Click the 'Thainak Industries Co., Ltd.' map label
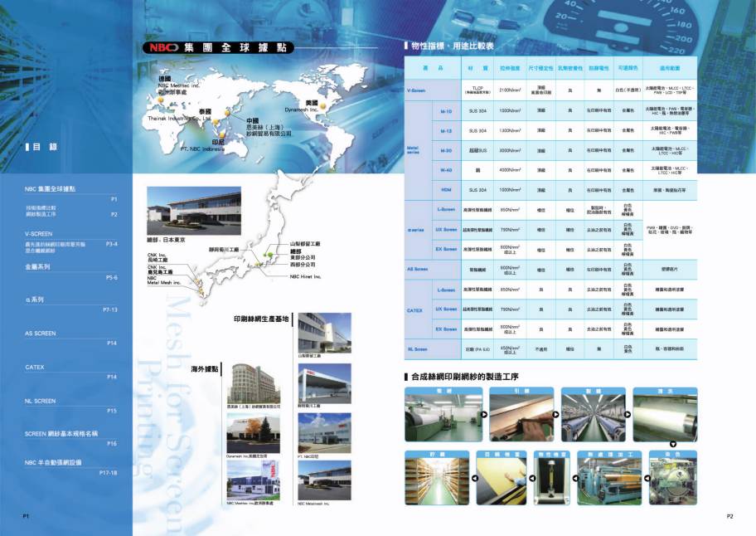Viewport: 756px width, 536px height. click(x=179, y=118)
